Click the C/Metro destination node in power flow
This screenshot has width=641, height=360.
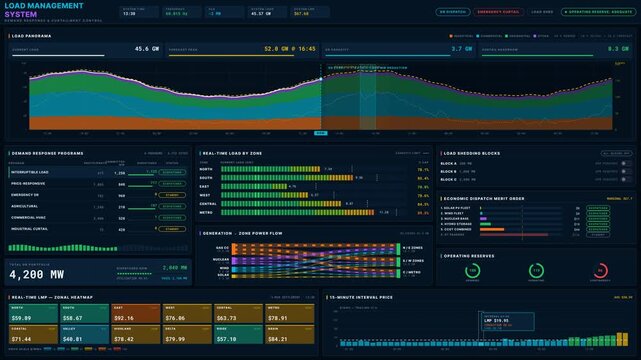click(x=398, y=273)
